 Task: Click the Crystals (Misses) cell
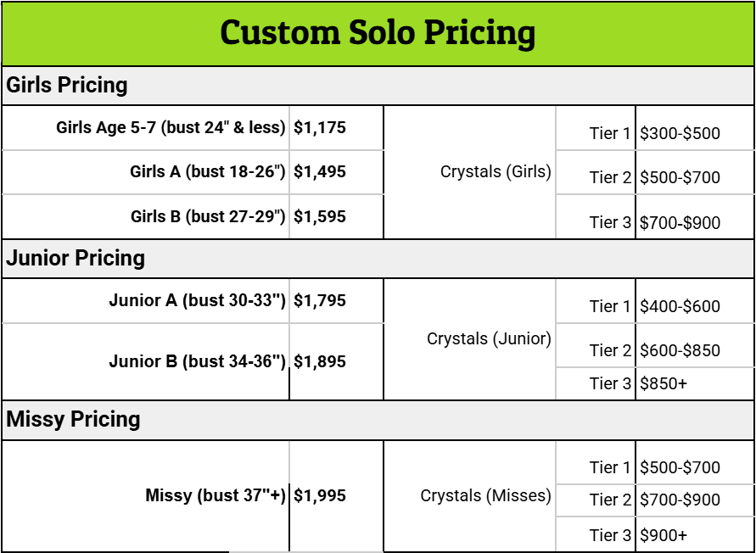(x=485, y=495)
